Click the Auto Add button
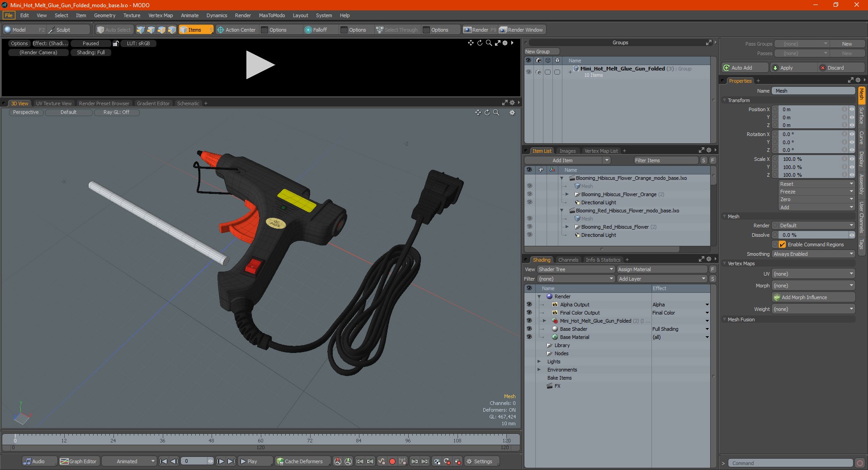This screenshot has height=470, width=868. [x=745, y=68]
